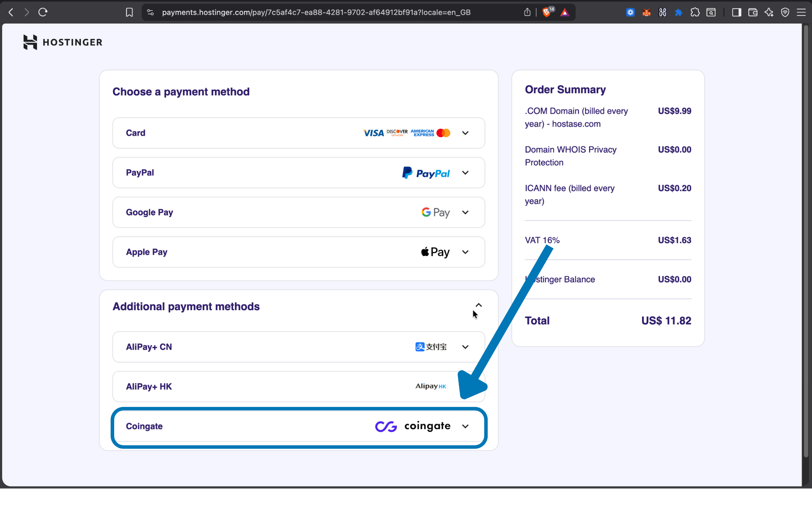
Task: Open the browser hamburger menu
Action: click(x=801, y=12)
